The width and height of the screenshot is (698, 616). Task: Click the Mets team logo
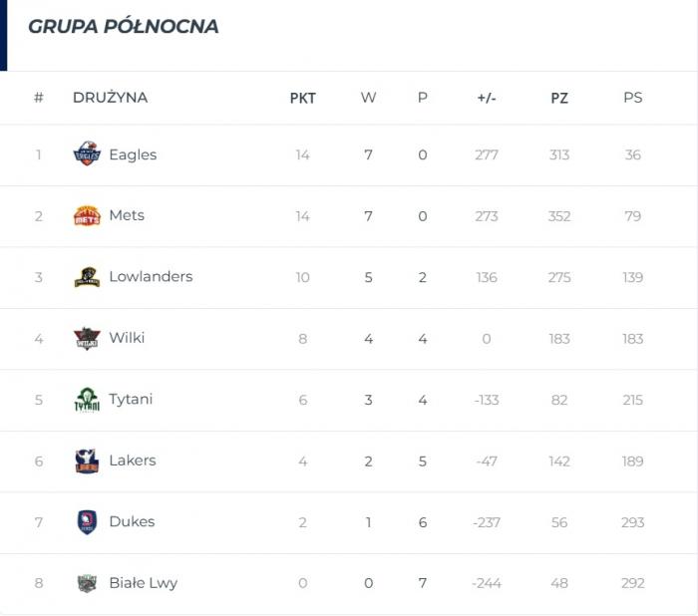coord(87,215)
